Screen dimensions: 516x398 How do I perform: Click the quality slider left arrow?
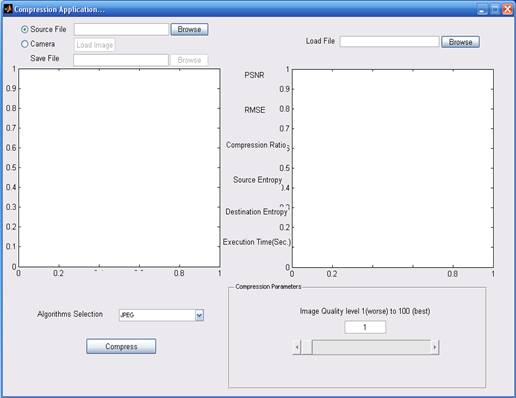point(297,347)
